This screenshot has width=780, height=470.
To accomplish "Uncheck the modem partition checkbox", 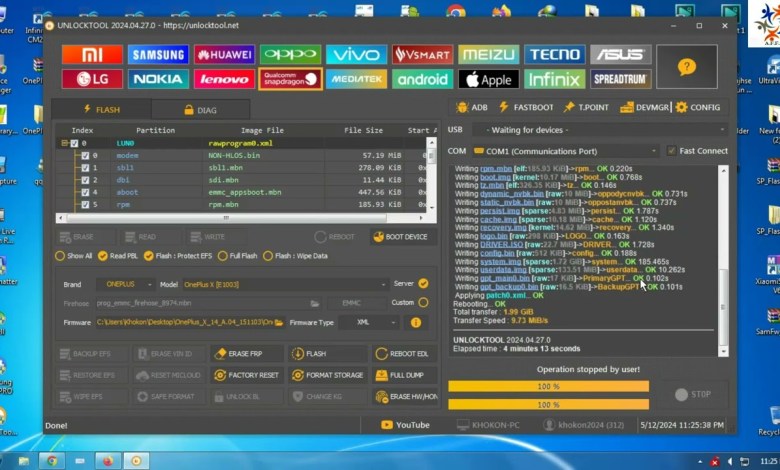I will [85, 156].
